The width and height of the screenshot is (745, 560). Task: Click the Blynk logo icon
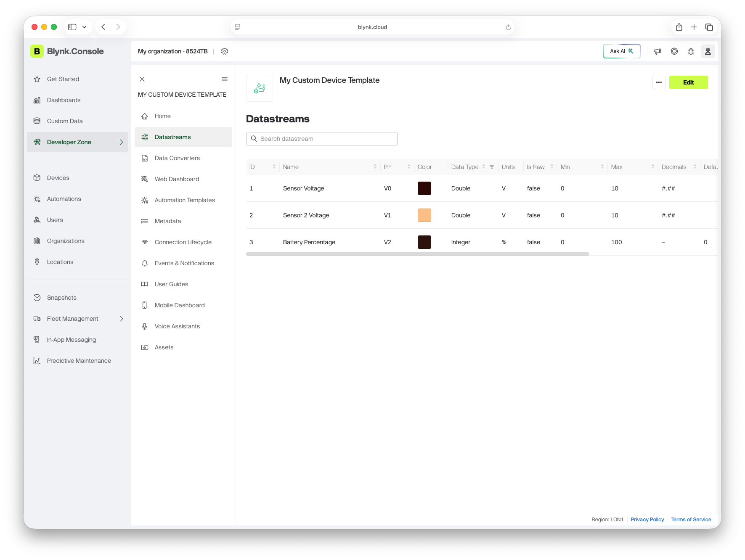(x=37, y=51)
